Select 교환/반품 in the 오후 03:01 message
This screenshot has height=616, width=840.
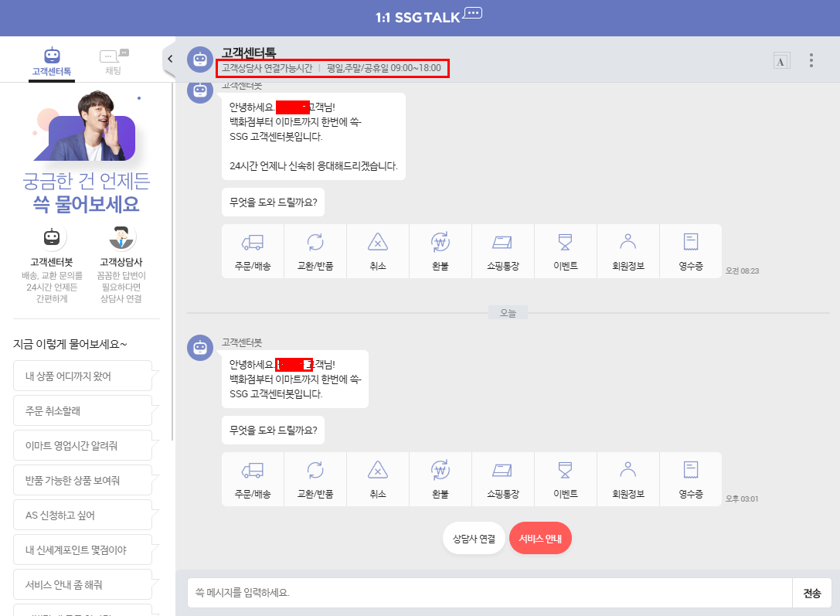pyautogui.click(x=315, y=479)
